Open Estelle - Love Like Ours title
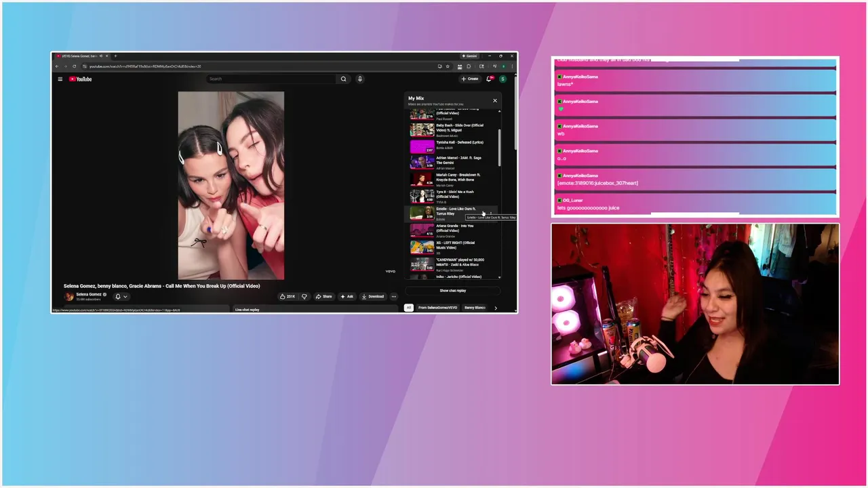The height and width of the screenshot is (488, 868). [x=456, y=211]
